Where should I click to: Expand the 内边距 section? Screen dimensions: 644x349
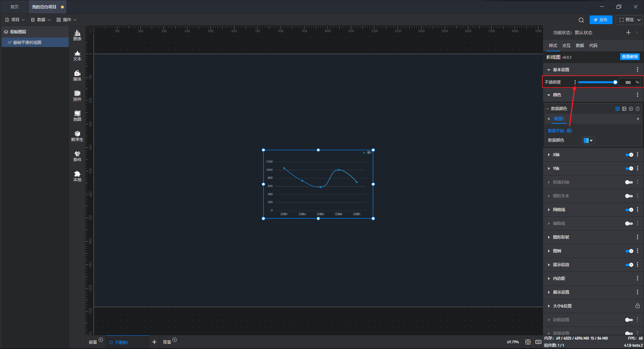549,279
